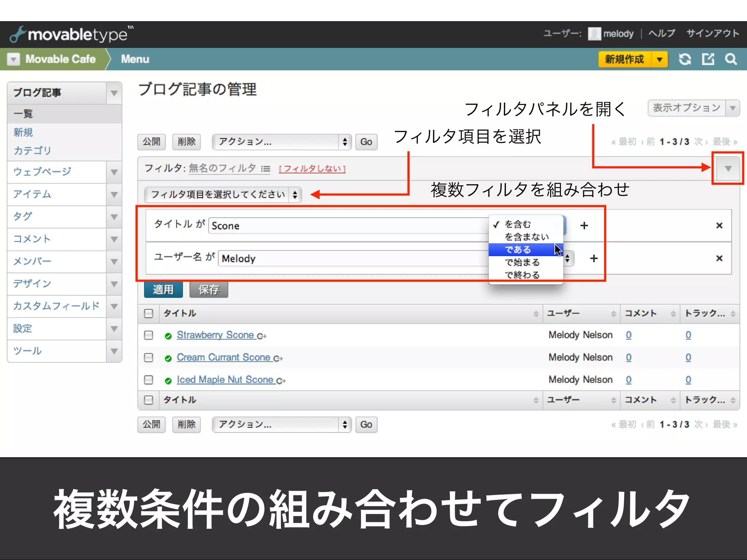Toggle the select-all checkbox in table header
This screenshot has width=747, height=560.
[148, 314]
